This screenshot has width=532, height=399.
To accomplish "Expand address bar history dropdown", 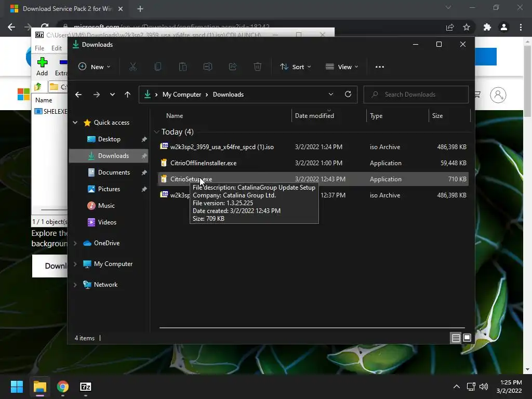I will click(331, 95).
